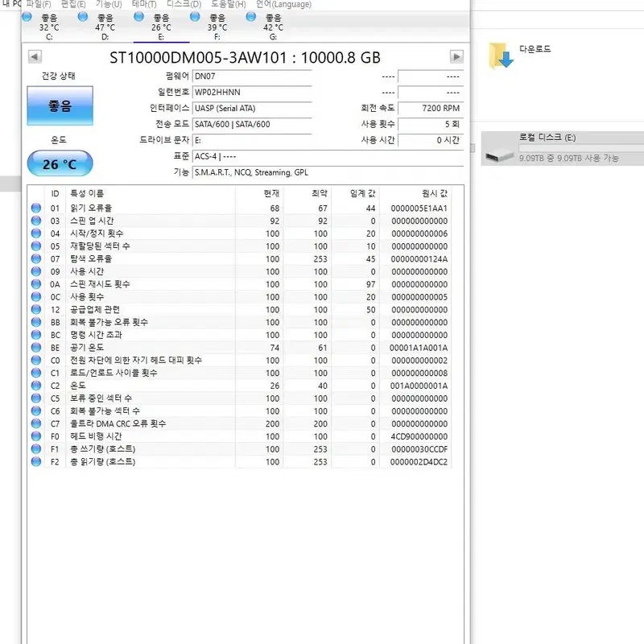This screenshot has width=644, height=644.
Task: Click status icon for F0 헤드 비행 시간
Action: (36, 436)
